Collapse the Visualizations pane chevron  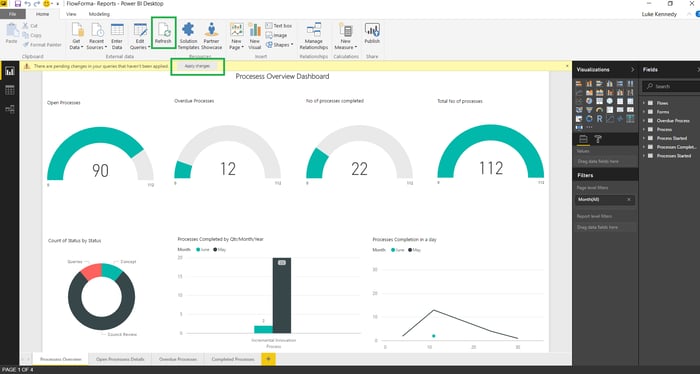[x=632, y=70]
